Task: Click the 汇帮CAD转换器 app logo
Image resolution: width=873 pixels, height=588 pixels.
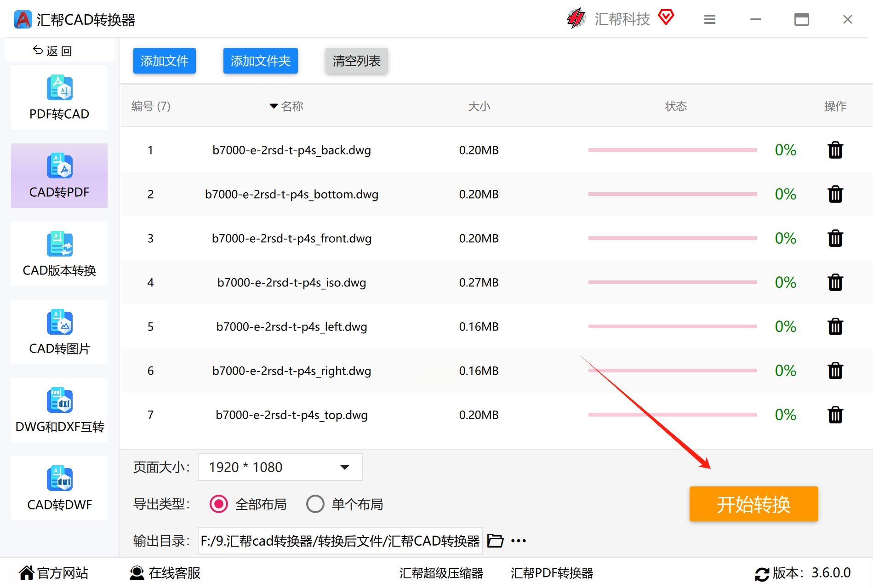Action: point(23,19)
